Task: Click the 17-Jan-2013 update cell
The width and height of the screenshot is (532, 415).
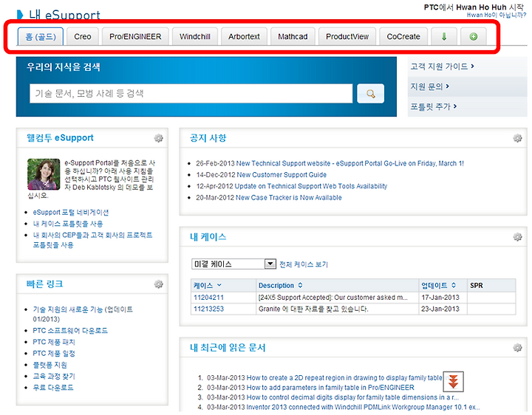Action: point(443,298)
